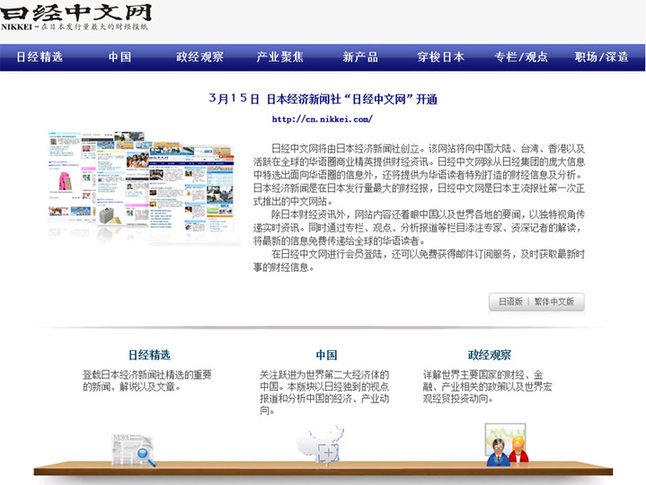Click the paragraph starting 除日本财经资讯外
This screenshot has width=646, height=485.
pos(419,227)
